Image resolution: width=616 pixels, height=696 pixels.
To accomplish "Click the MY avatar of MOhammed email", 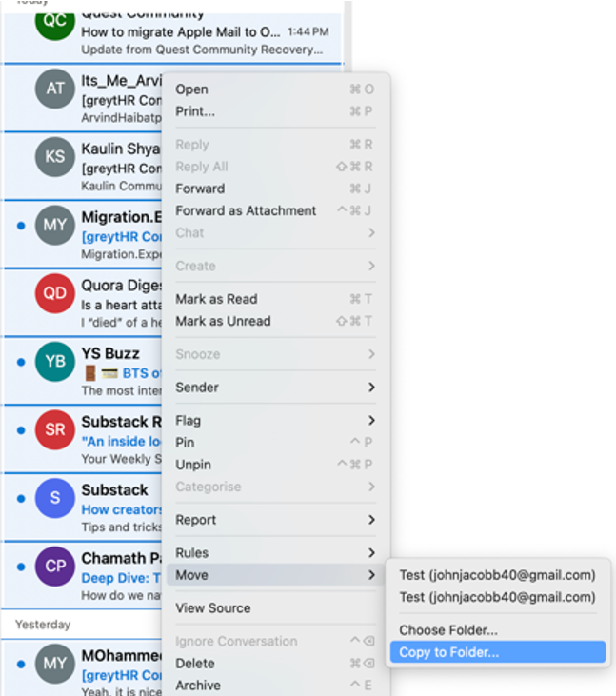I will coord(55,664).
